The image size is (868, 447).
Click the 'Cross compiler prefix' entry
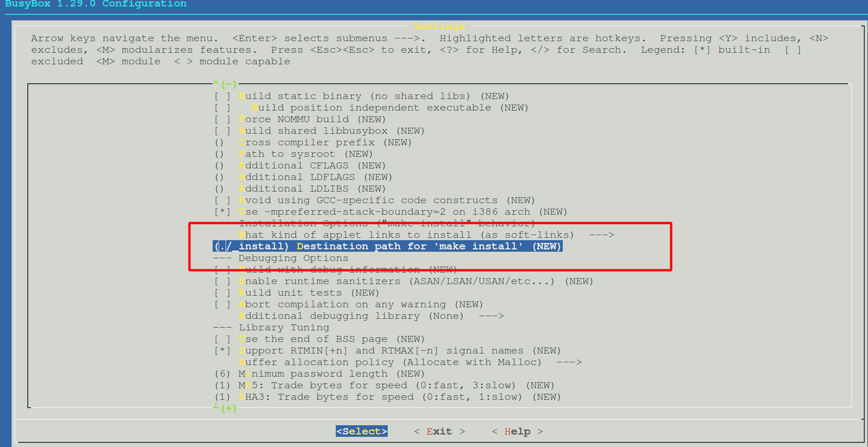pos(306,142)
